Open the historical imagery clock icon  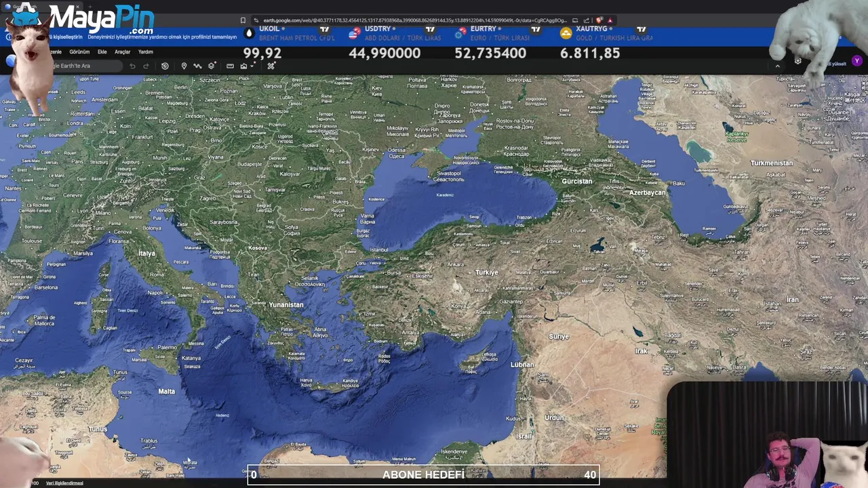tap(165, 66)
